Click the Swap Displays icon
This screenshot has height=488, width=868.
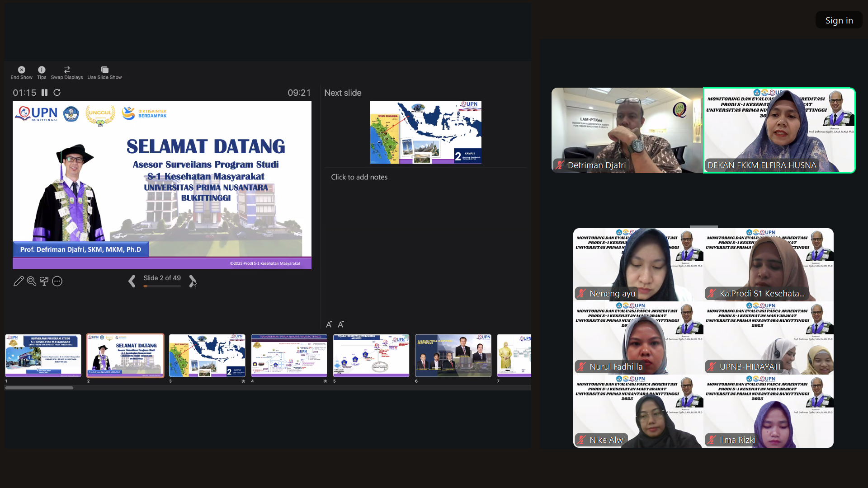67,70
